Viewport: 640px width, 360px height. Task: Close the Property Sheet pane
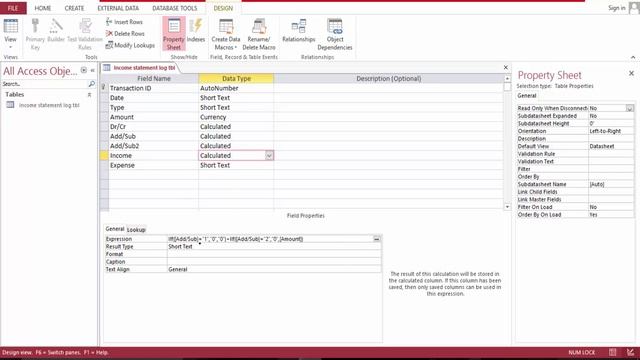tap(631, 73)
